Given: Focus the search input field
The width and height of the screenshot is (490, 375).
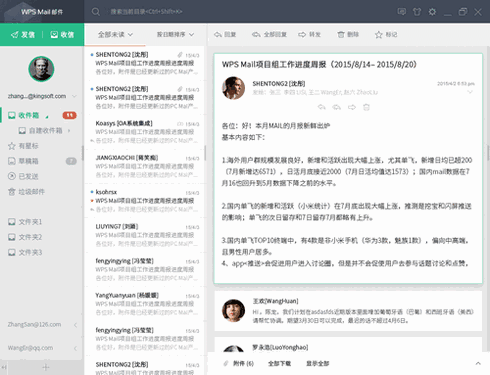Looking at the screenshot, I should 147,12.
